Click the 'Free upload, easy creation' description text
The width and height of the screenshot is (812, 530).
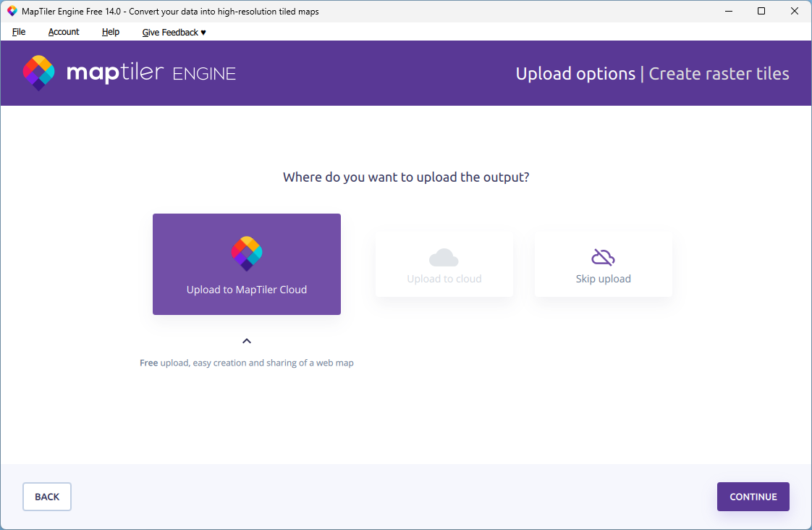pos(247,363)
